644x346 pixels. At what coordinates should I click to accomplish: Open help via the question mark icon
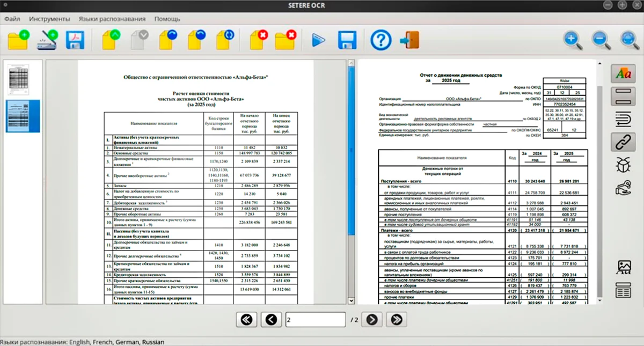pos(380,40)
